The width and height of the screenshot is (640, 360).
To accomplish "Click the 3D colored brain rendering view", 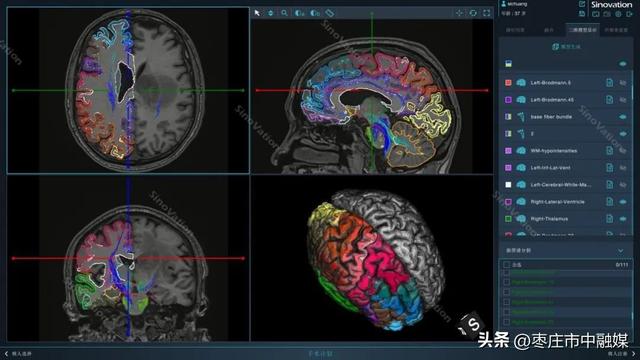I will click(372, 258).
